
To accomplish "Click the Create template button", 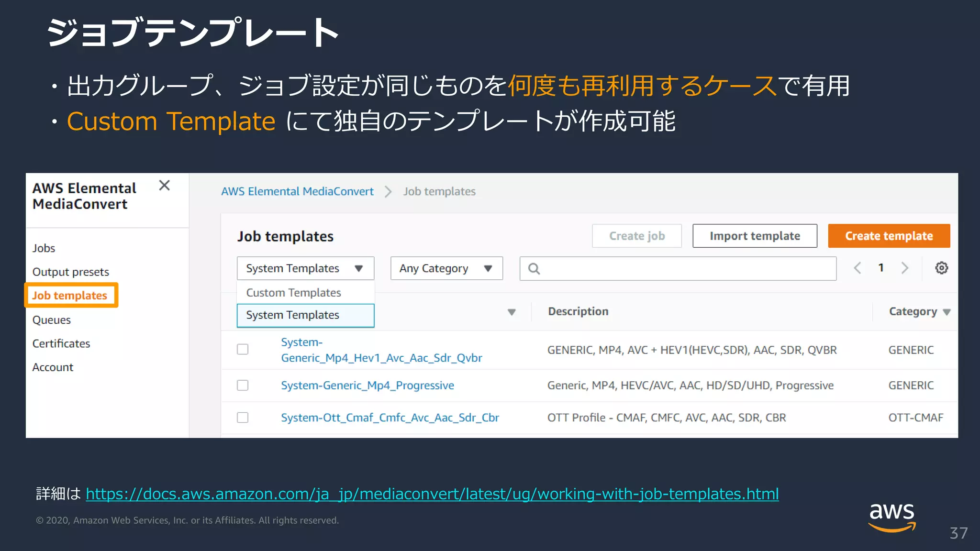I will point(889,236).
